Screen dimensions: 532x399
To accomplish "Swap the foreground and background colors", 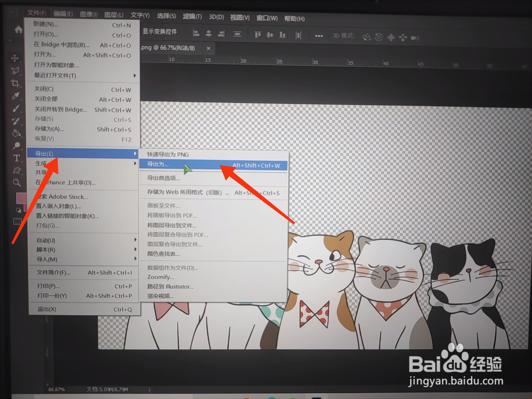I will coord(19,210).
